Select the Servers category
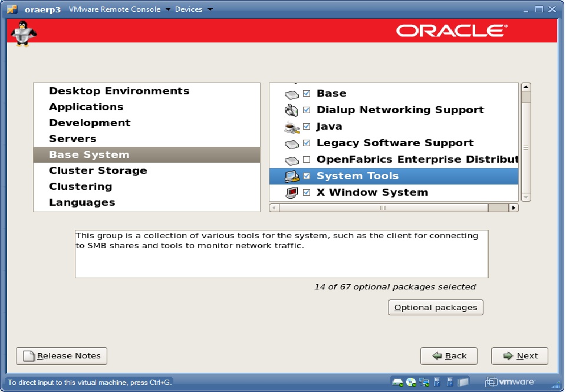The height and width of the screenshot is (392, 566). [x=73, y=139]
